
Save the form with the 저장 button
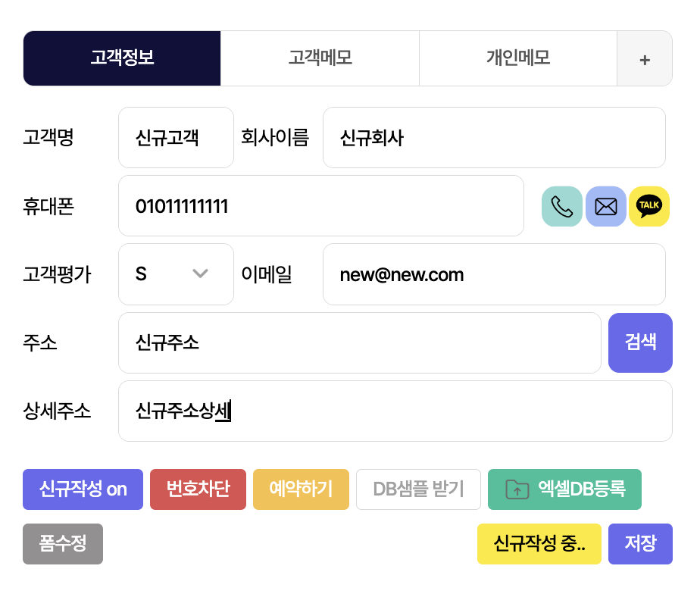(640, 544)
